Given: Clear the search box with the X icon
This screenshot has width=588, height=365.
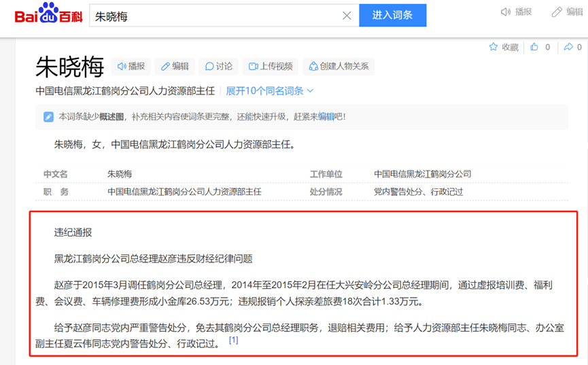Looking at the screenshot, I should click(347, 16).
